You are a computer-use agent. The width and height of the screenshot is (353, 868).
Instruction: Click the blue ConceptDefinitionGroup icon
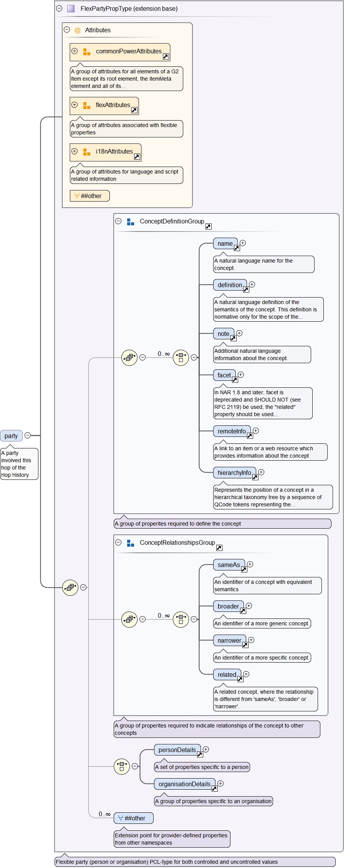tap(131, 222)
